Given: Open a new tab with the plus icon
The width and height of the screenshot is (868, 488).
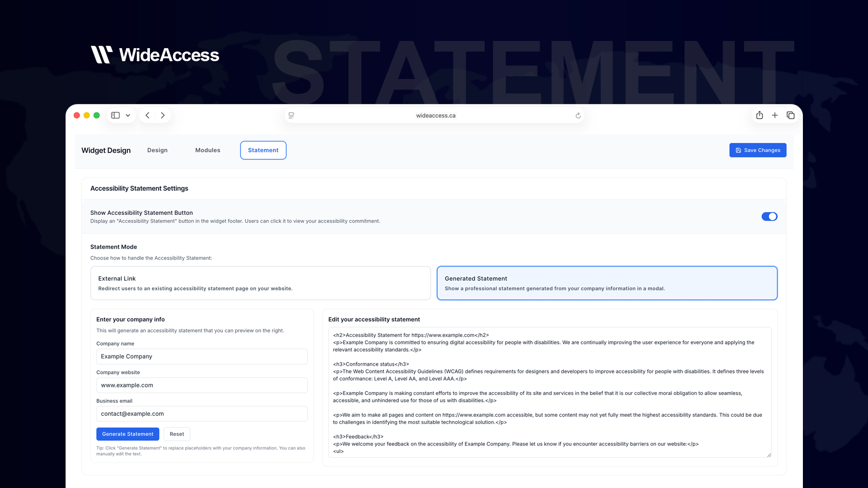Looking at the screenshot, I should tap(775, 115).
